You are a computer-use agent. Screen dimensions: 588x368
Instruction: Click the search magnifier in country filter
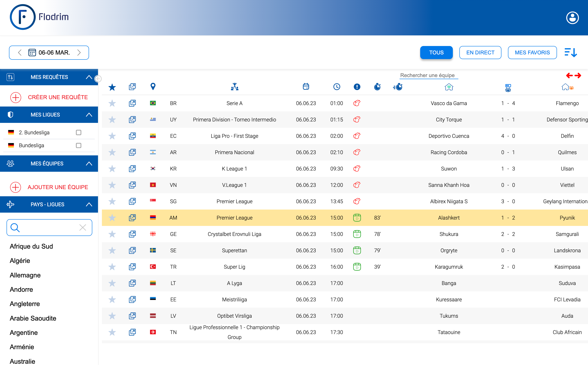(x=15, y=228)
